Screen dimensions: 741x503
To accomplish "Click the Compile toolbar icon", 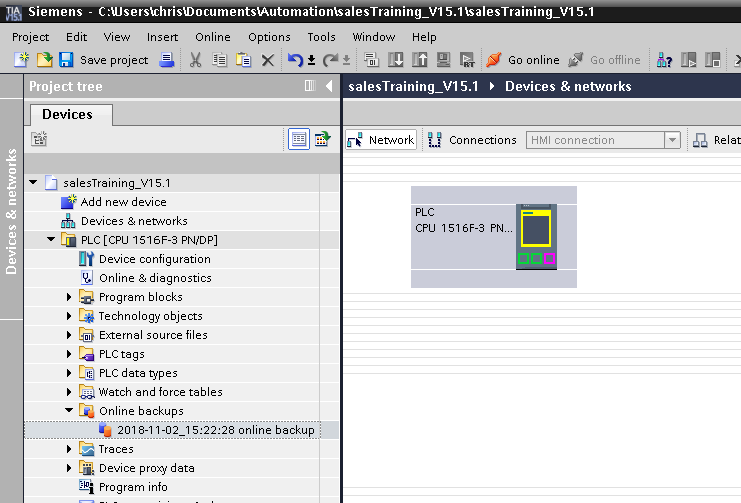I will tap(371, 60).
